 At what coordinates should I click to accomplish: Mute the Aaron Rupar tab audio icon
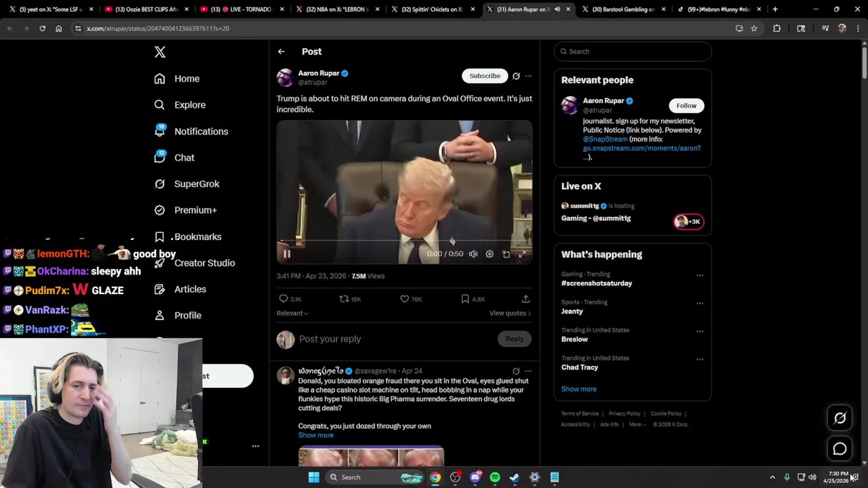[x=557, y=9]
